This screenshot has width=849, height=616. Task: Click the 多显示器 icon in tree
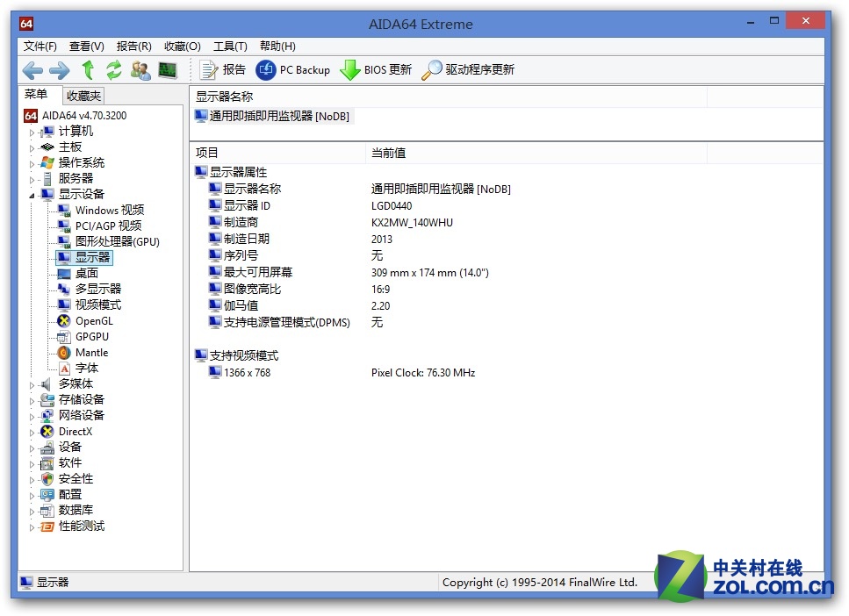[x=64, y=289]
